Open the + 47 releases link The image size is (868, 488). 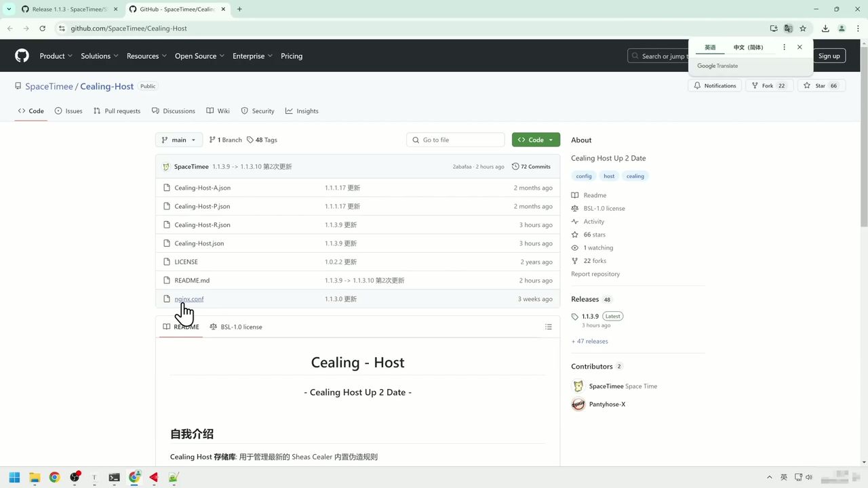(589, 342)
